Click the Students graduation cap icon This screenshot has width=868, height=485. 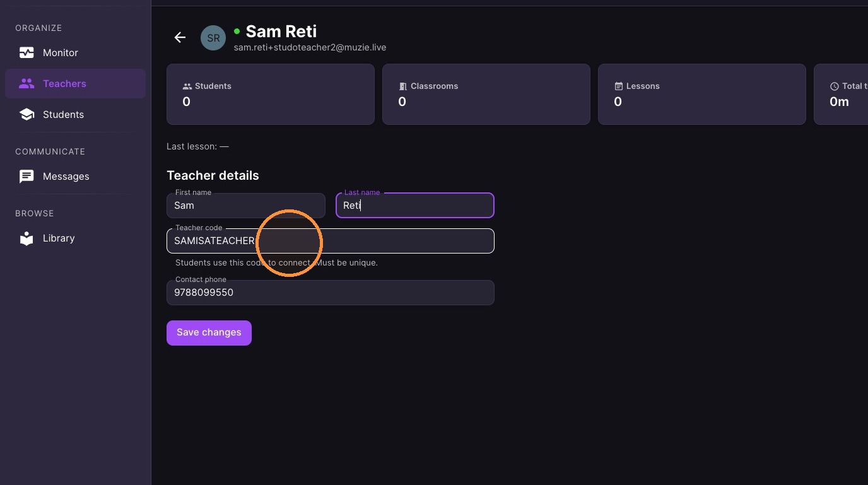pyautogui.click(x=26, y=114)
